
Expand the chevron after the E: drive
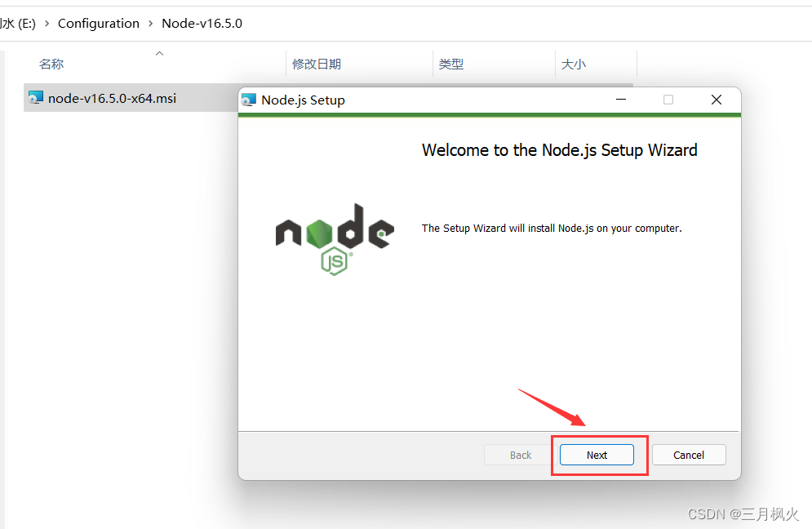click(47, 24)
